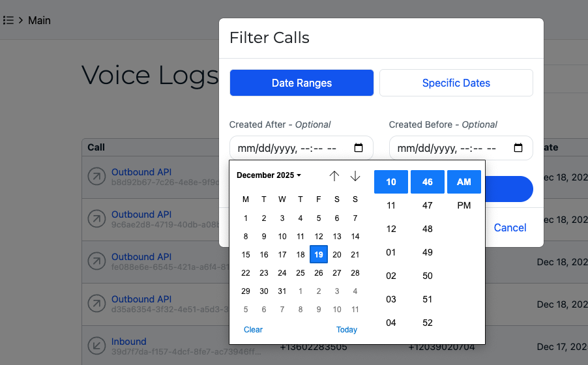Click calendar icon in Created Before field
The height and width of the screenshot is (365, 588).
click(x=518, y=148)
